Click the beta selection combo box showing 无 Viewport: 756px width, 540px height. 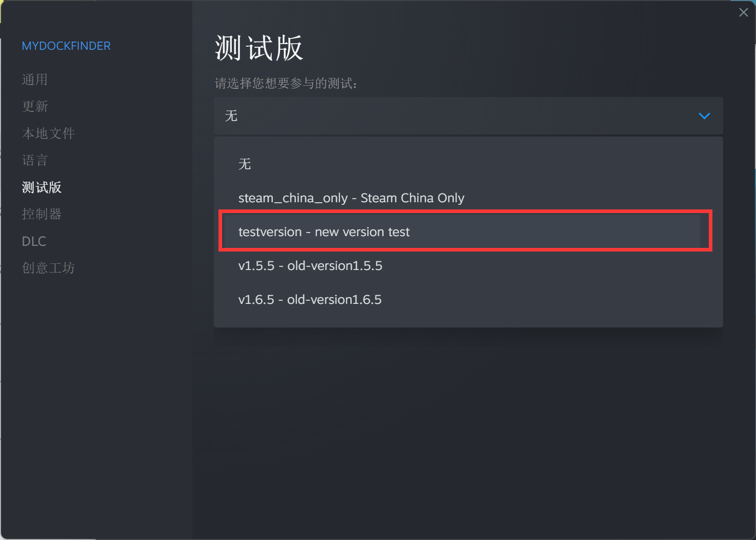click(468, 116)
